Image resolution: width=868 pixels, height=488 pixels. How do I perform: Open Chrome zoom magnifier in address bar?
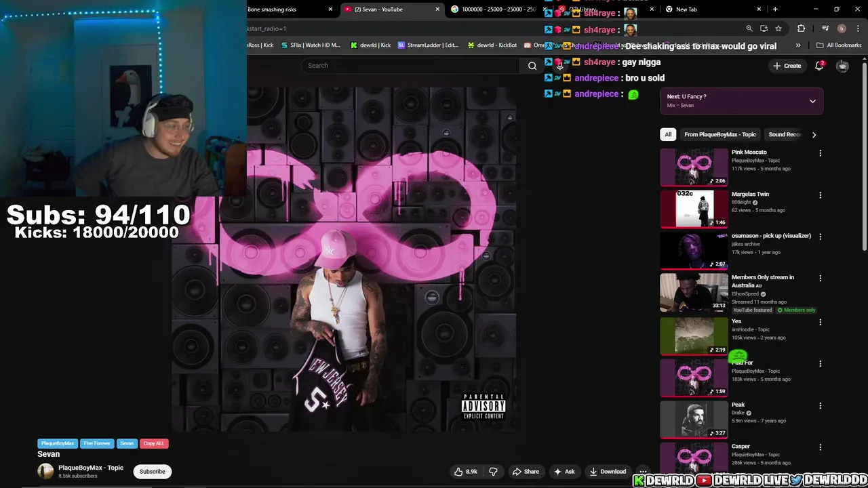tap(749, 28)
